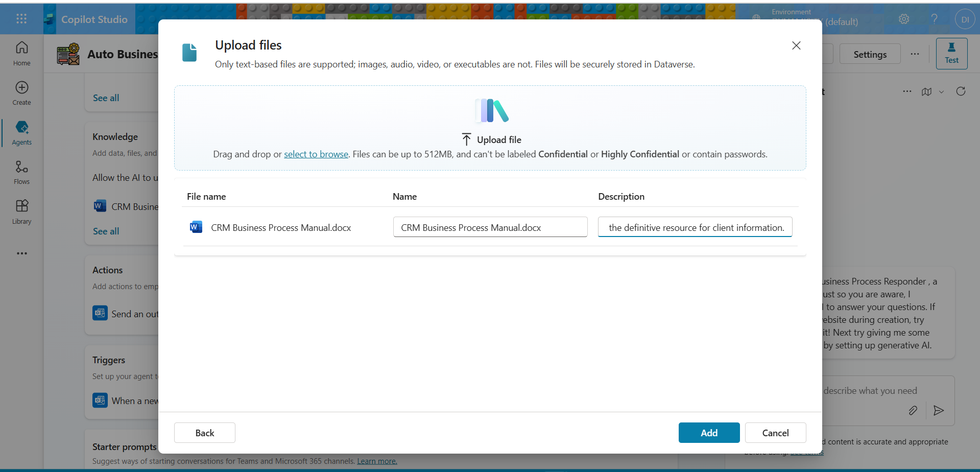Open the ellipsis menu next to Settings

click(915, 54)
